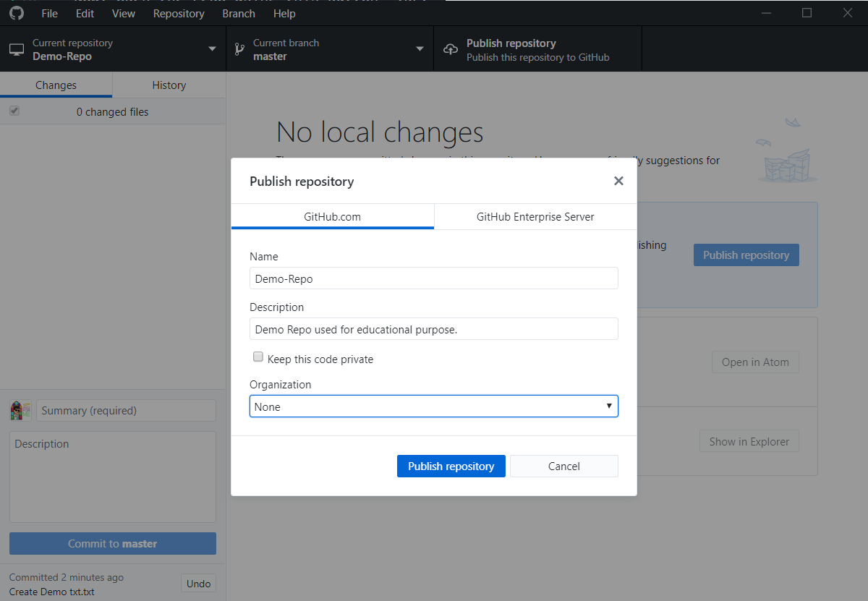Click the Undo button for last commit
Viewport: 868px width, 601px height.
(x=198, y=584)
